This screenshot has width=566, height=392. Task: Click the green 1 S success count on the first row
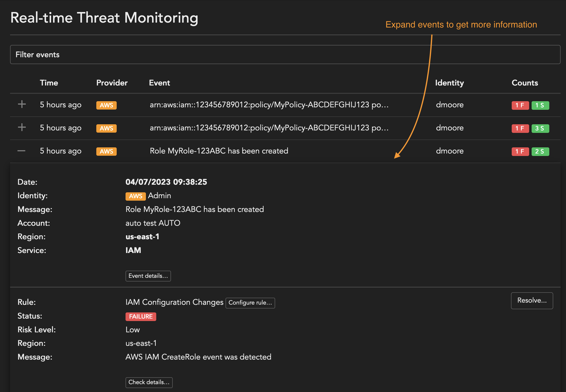tap(540, 105)
